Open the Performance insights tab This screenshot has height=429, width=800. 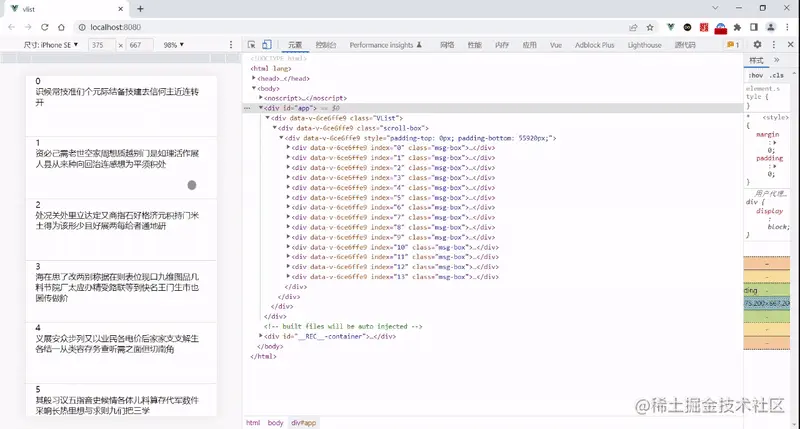point(385,45)
